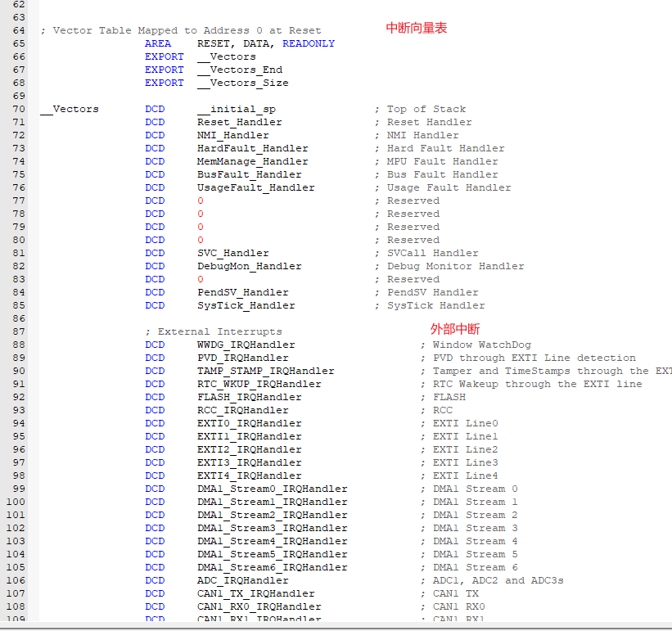672x631 pixels.
Task: Select HardFault_Handler text
Action: (x=253, y=148)
